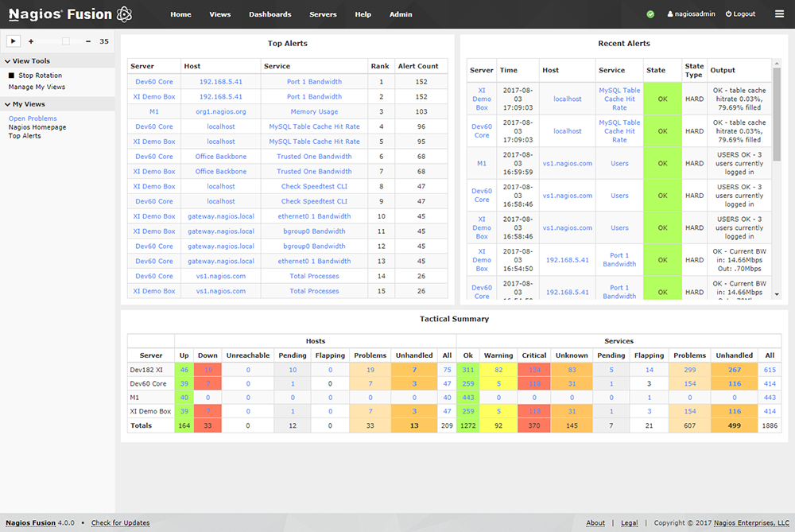Click the plus icon beside rotation slider
795x532 pixels.
point(31,41)
